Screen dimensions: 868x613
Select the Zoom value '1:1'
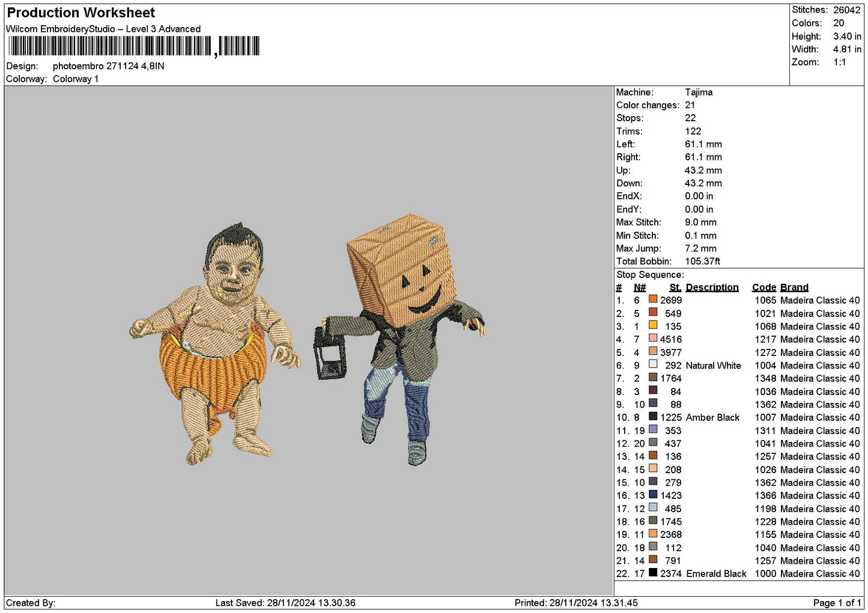[840, 62]
